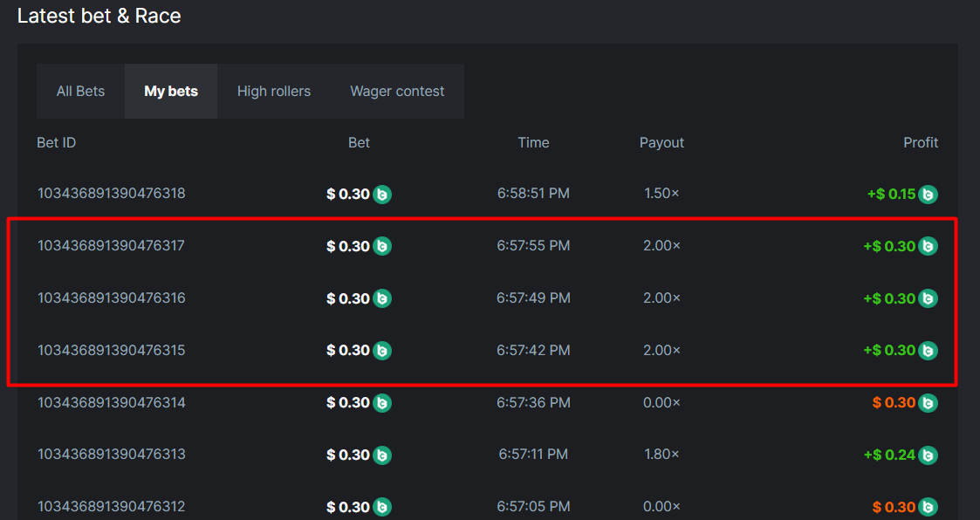This screenshot has height=520, width=980.
Task: Click coin icon next to +$0.15 profit
Action: pos(929,195)
